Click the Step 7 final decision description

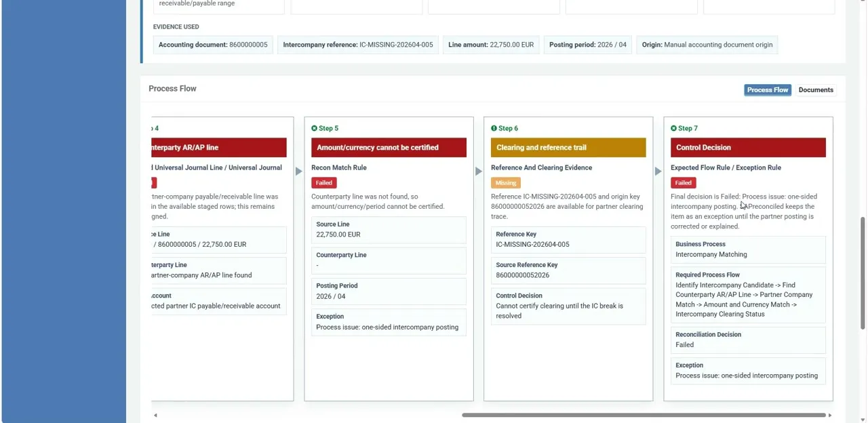click(743, 211)
